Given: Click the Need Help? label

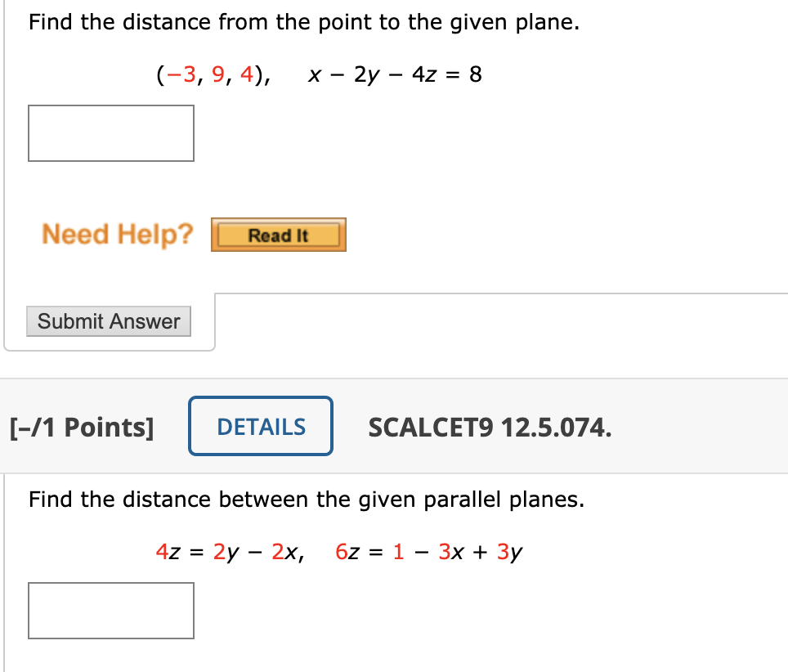Looking at the screenshot, I should 116,235.
